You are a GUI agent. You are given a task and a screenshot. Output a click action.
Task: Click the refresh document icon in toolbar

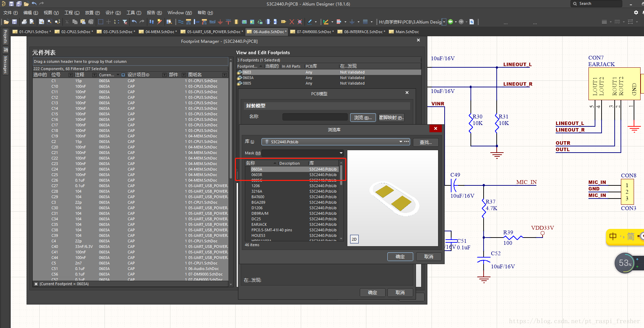tap(472, 22)
